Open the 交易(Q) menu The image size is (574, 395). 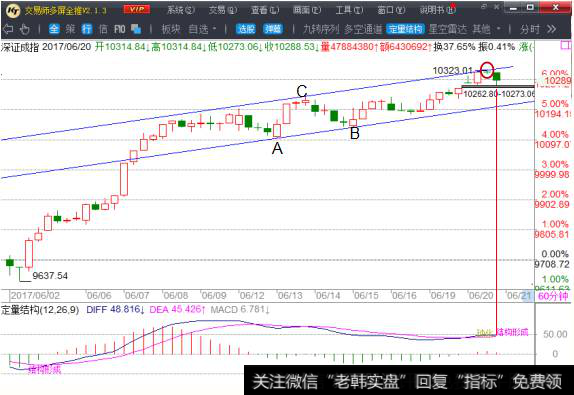click(223, 10)
